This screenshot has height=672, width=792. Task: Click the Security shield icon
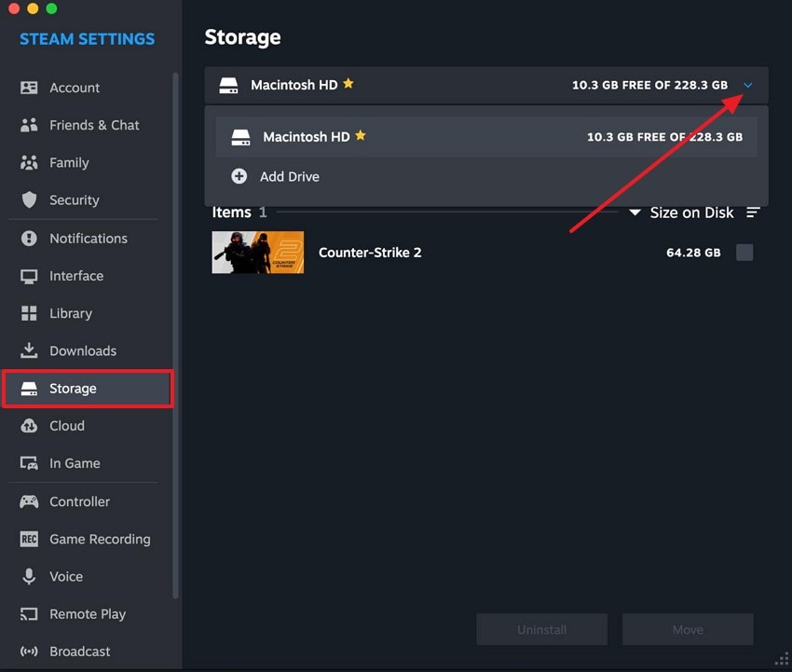point(29,199)
